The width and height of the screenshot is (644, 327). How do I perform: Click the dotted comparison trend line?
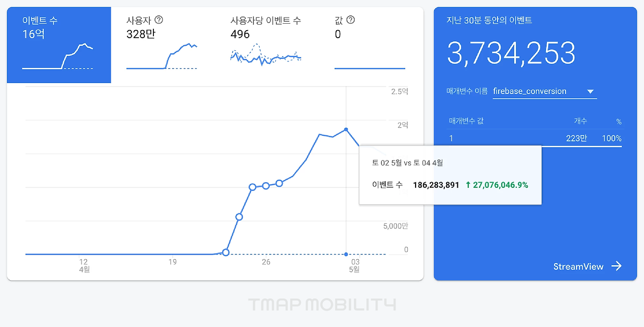tap(302, 254)
